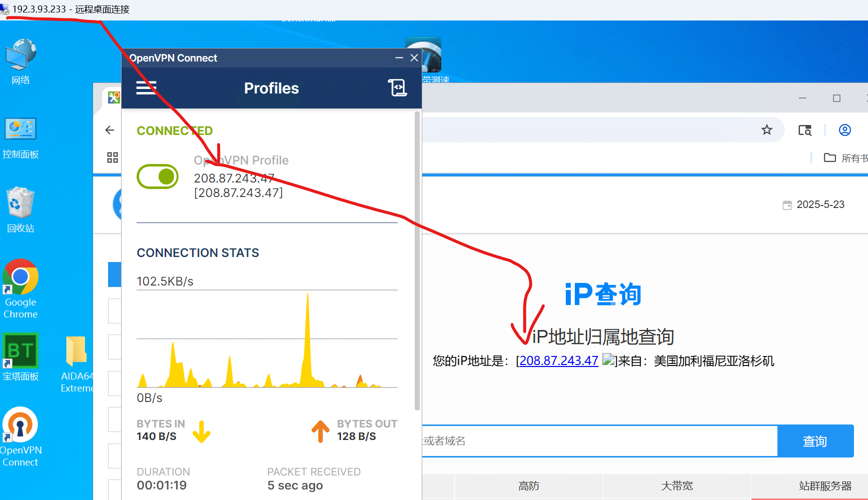Screen dimensions: 868x500
Task: Click the BYTES OUT 128 B/S value
Action: click(356, 436)
